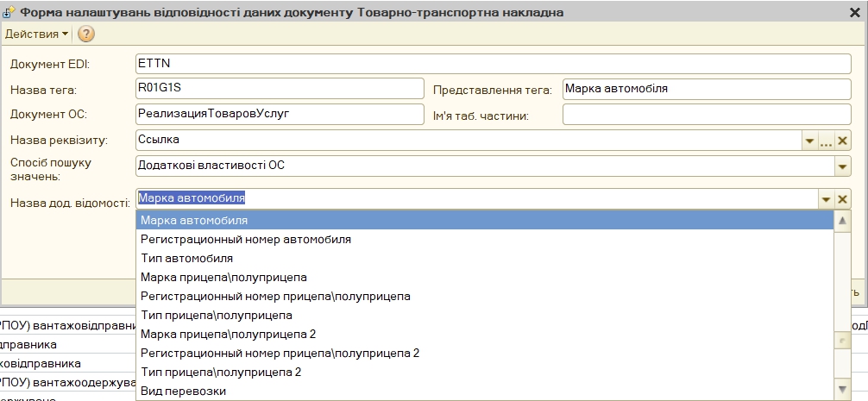Select Регистрационный номер прицепа\полуприцепа item
The width and height of the screenshot is (868, 401).
pos(485,296)
